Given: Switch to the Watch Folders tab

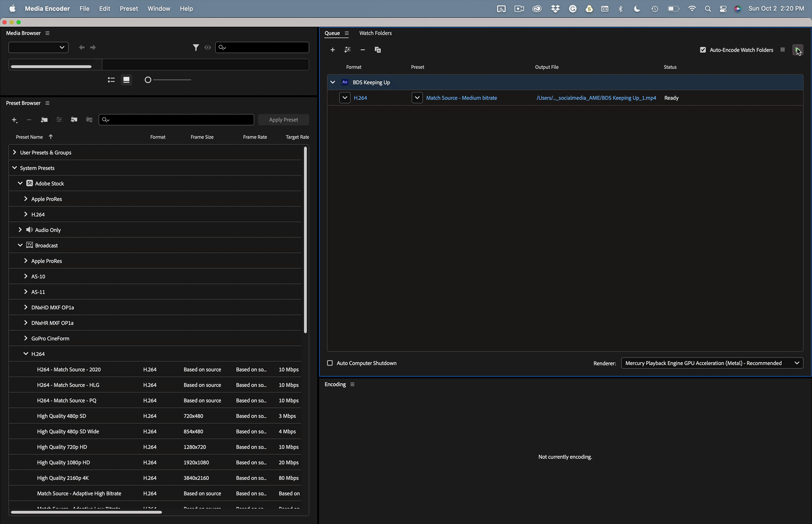Looking at the screenshot, I should point(375,33).
